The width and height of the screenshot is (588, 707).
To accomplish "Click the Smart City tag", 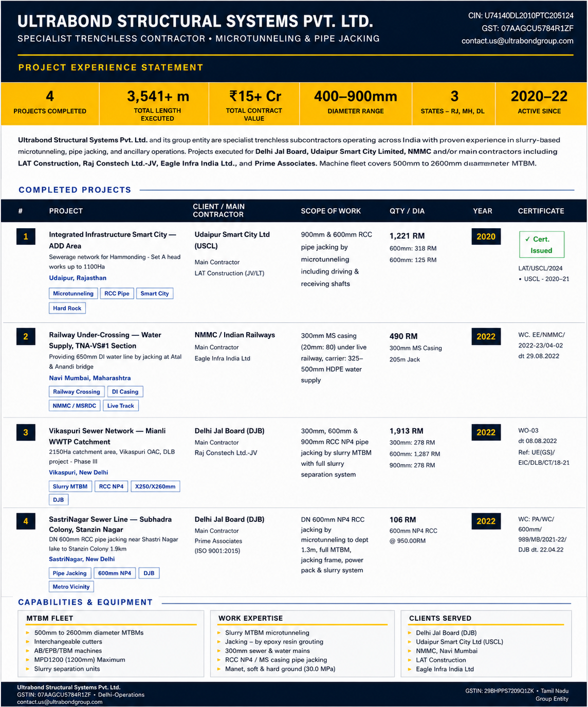I will coord(155,294).
